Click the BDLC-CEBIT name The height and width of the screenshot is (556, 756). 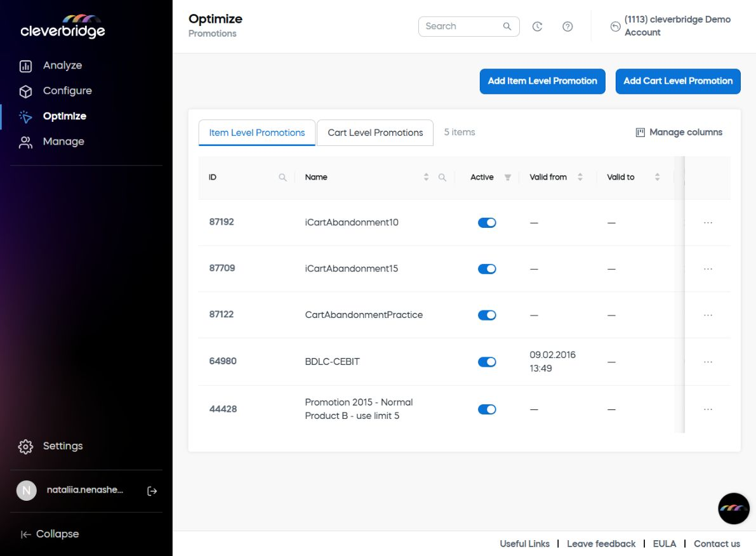(x=332, y=362)
